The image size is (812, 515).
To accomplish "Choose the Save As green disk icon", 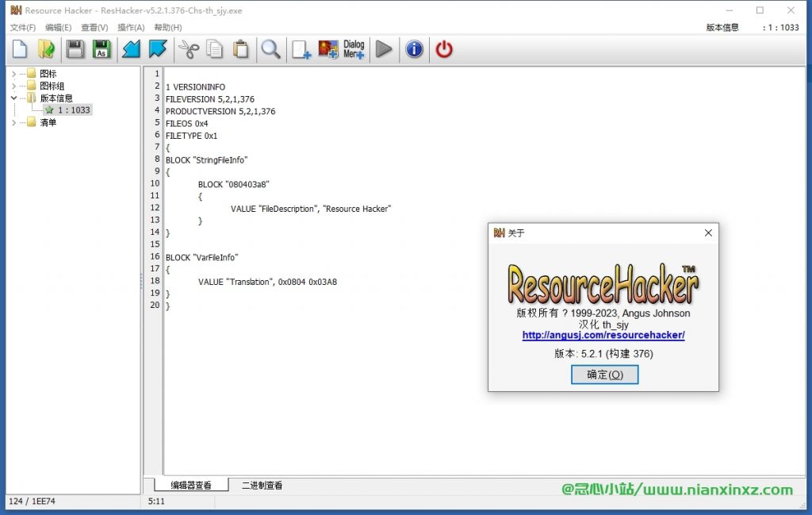I will pyautogui.click(x=101, y=49).
